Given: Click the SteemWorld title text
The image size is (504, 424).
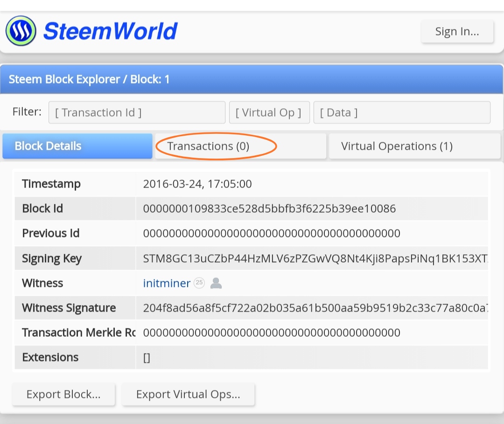Looking at the screenshot, I should pos(110,31).
